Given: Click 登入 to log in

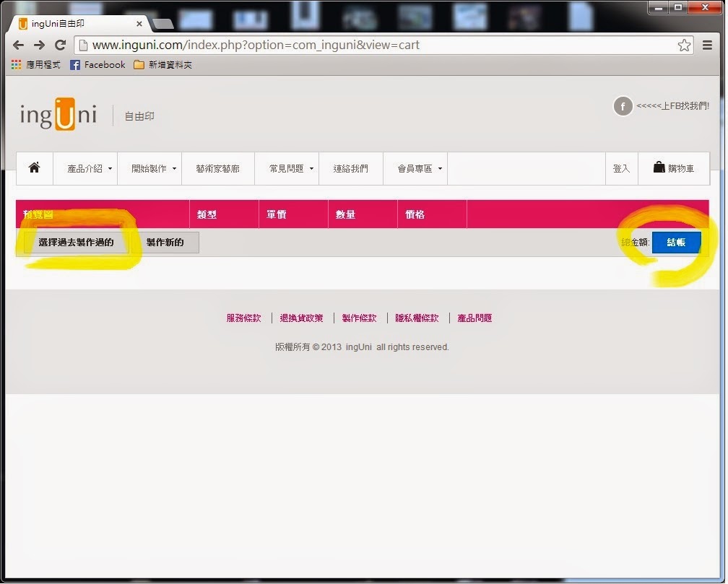Looking at the screenshot, I should tap(621, 168).
